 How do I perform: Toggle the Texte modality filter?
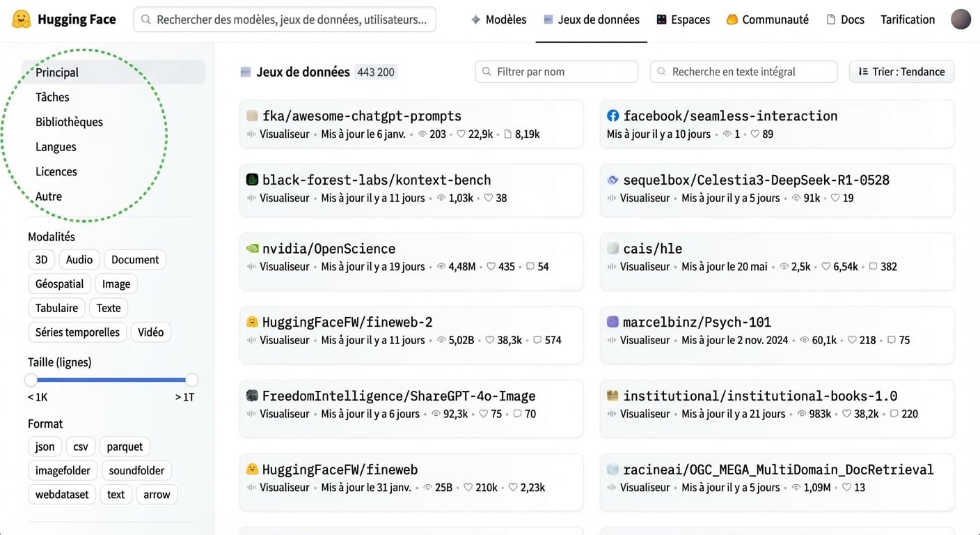pos(109,308)
